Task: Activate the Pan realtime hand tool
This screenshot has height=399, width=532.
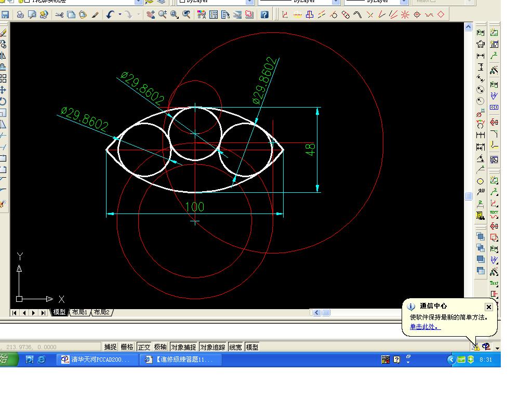Action: point(151,15)
